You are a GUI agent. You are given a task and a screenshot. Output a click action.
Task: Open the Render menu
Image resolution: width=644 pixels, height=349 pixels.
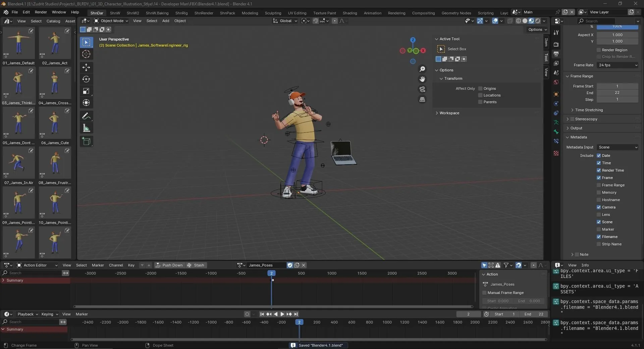tap(41, 12)
